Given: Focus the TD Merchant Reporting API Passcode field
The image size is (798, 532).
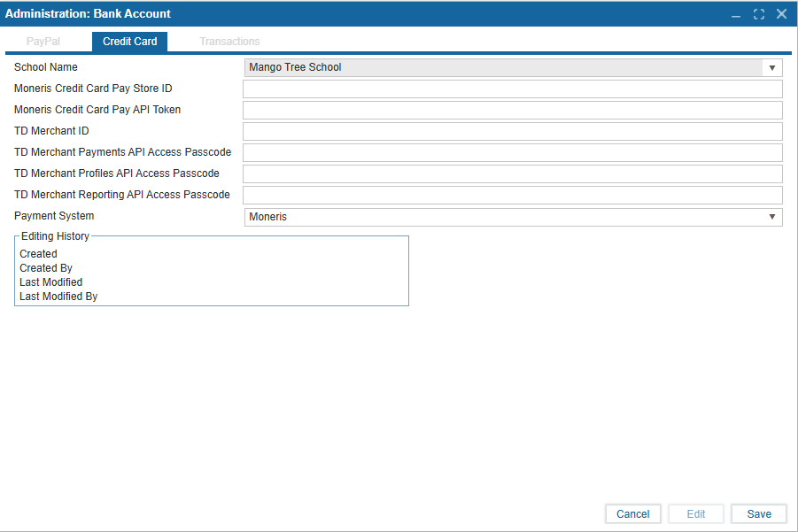Looking at the screenshot, I should (512, 195).
